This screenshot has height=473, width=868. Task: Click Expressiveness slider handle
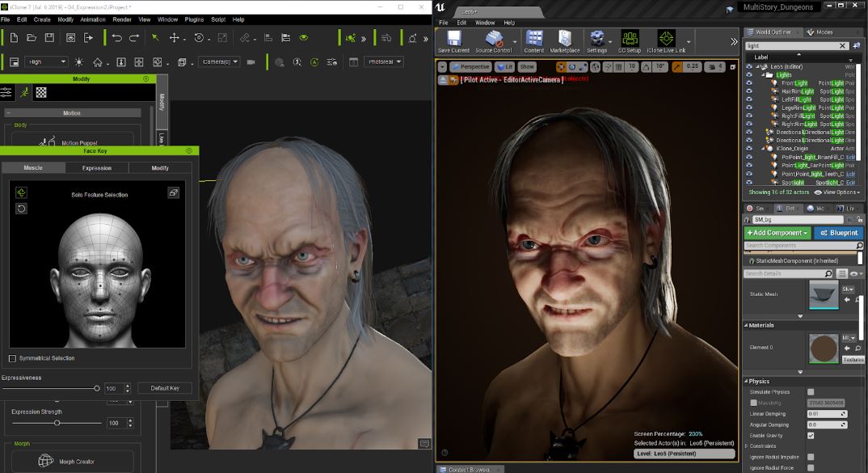tap(97, 389)
